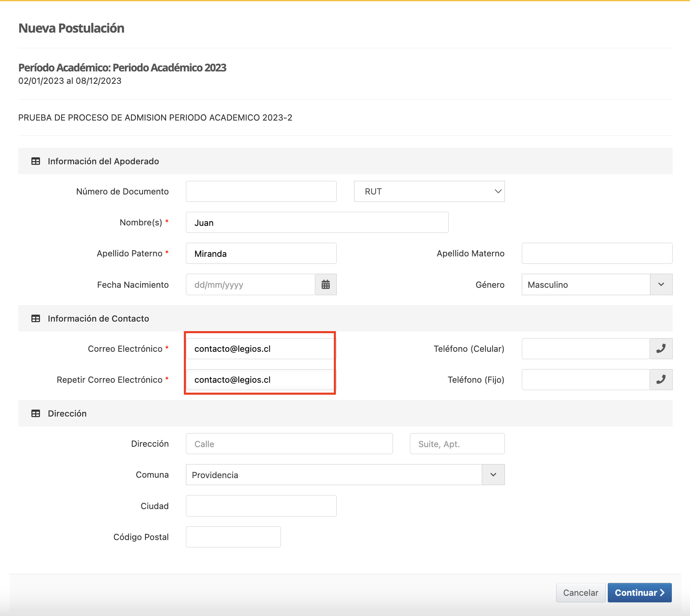
Task: Click the Información del Apoderado table icon
Action: point(36,161)
